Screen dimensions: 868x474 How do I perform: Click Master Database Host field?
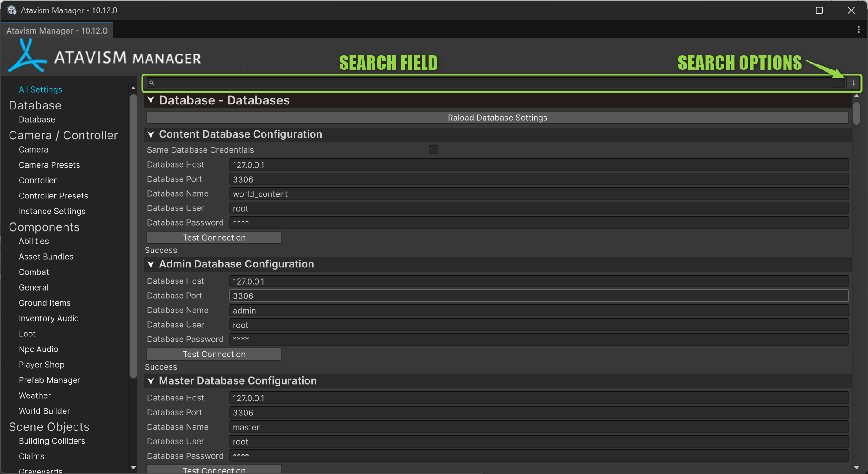[539, 398]
